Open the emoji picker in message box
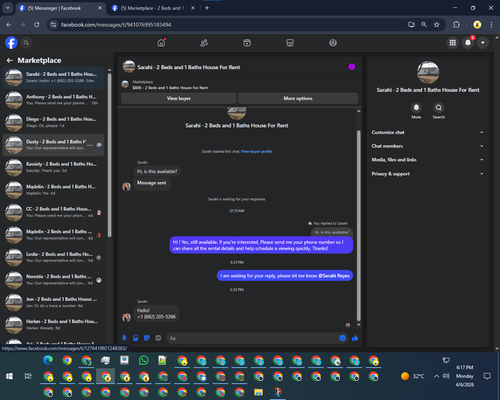The image size is (500, 400). point(342,338)
